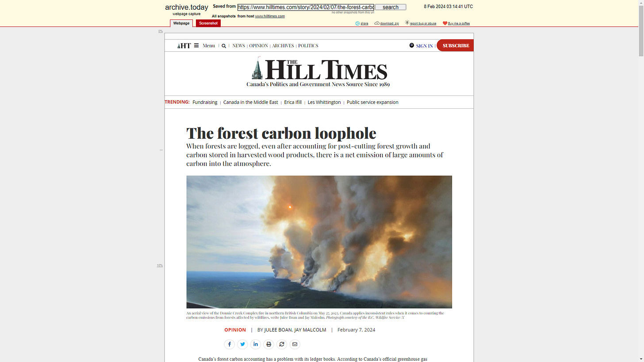The height and width of the screenshot is (362, 644).
Task: Share article via Twitter bird icon
Action: [x=242, y=344]
